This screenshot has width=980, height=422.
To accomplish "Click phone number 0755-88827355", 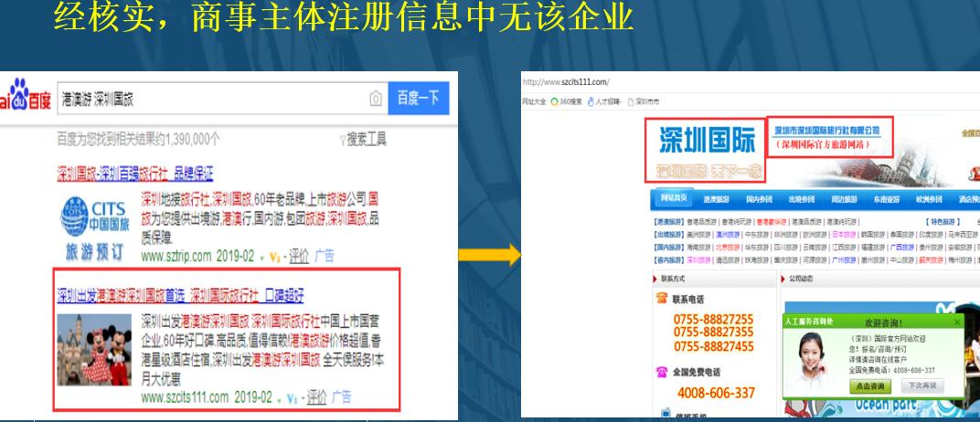I will pyautogui.click(x=713, y=332).
